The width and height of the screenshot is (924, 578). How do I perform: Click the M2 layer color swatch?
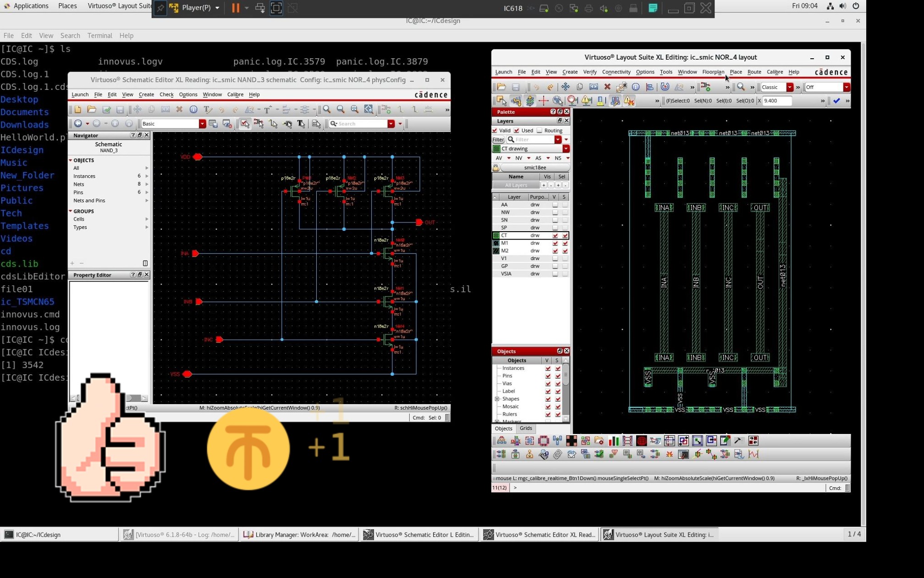coord(496,251)
